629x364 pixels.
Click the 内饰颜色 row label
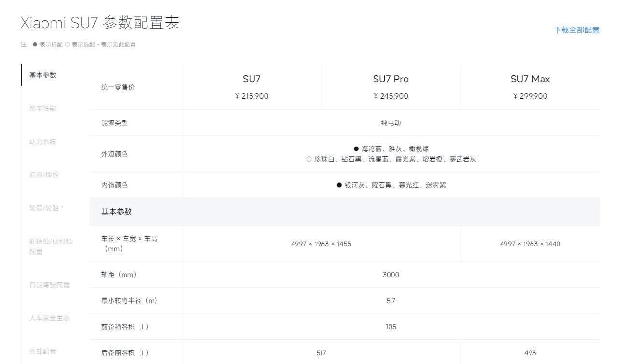[x=115, y=185]
